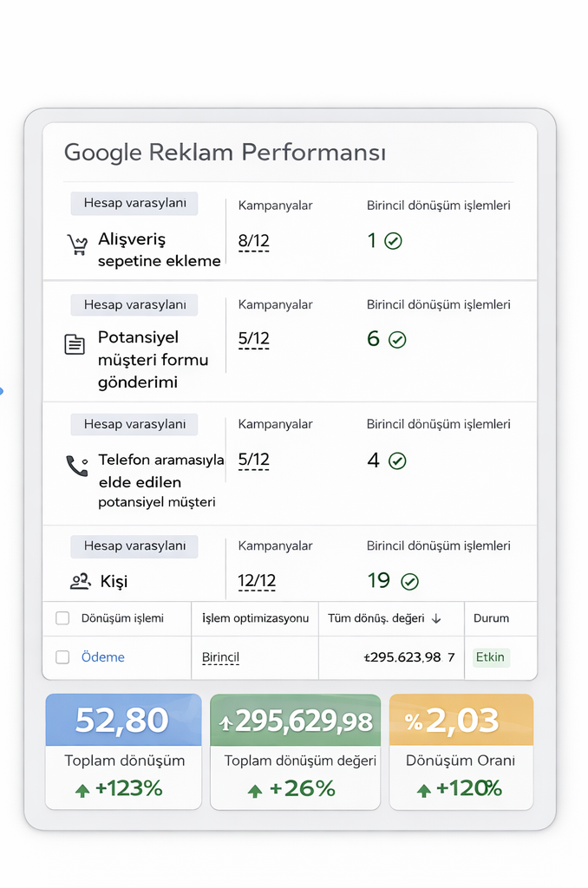588x888 pixels.
Task: Click the +120% change value
Action: click(469, 788)
